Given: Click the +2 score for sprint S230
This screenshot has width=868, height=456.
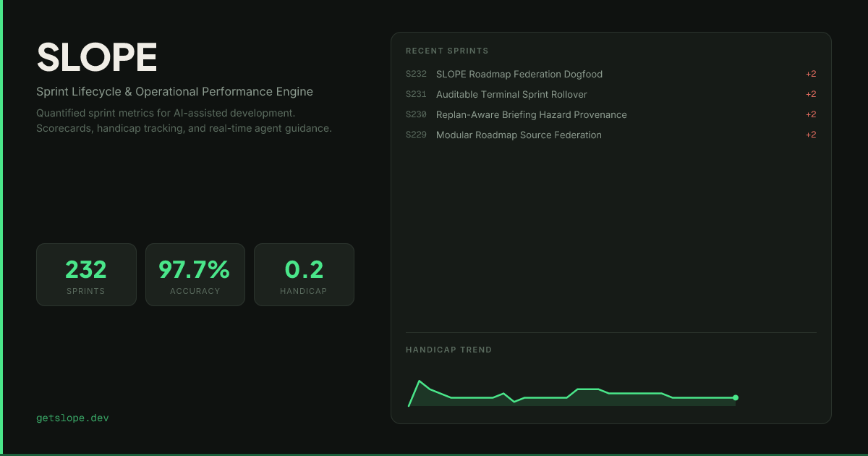Looking at the screenshot, I should [811, 114].
